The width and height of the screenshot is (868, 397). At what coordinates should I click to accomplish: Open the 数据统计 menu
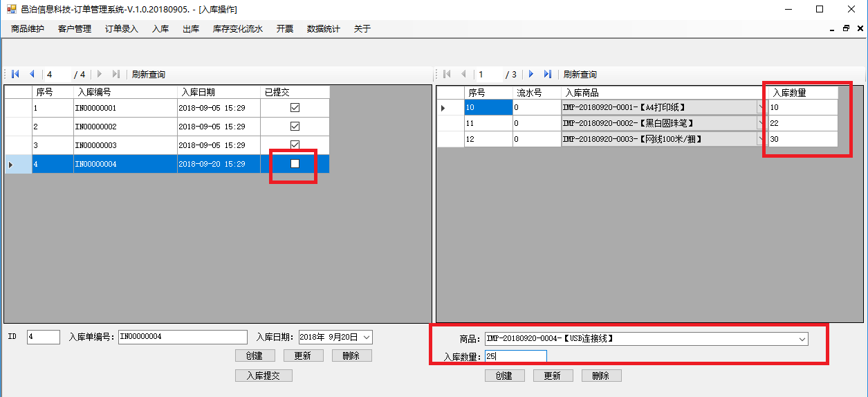coord(324,29)
